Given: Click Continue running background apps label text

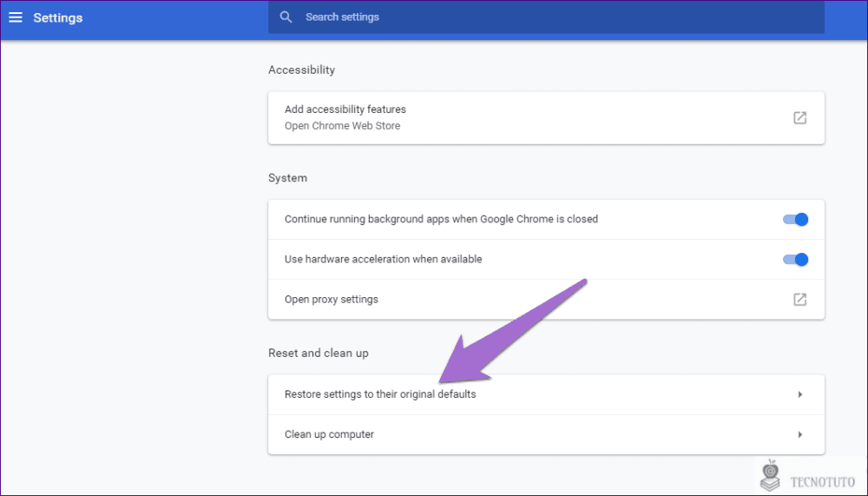Looking at the screenshot, I should tap(441, 219).
